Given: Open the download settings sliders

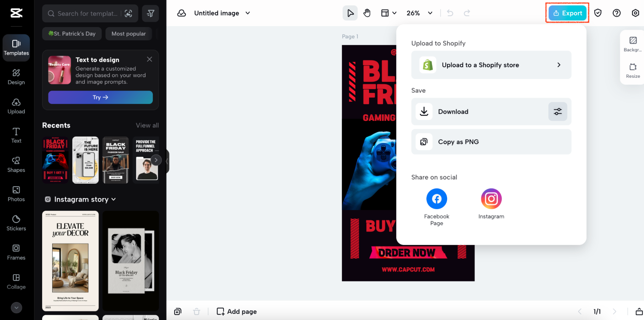Looking at the screenshot, I should [558, 112].
